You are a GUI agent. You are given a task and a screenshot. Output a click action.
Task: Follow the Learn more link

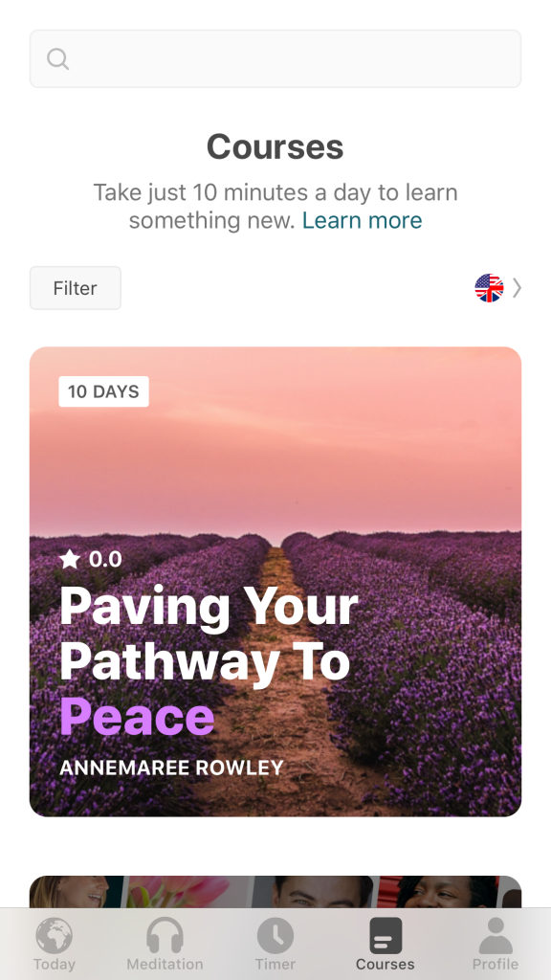[363, 220]
